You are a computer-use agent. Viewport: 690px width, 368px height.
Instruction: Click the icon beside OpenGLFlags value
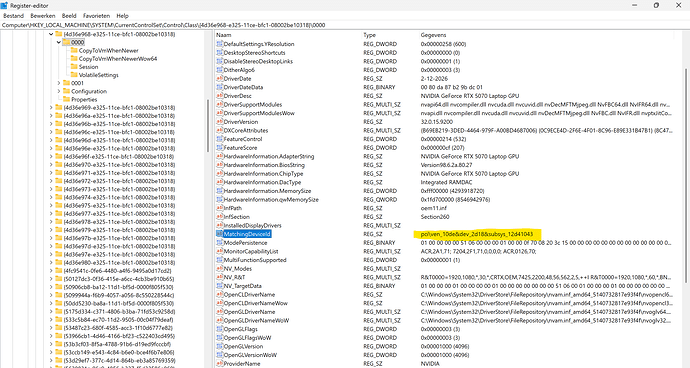(220, 329)
